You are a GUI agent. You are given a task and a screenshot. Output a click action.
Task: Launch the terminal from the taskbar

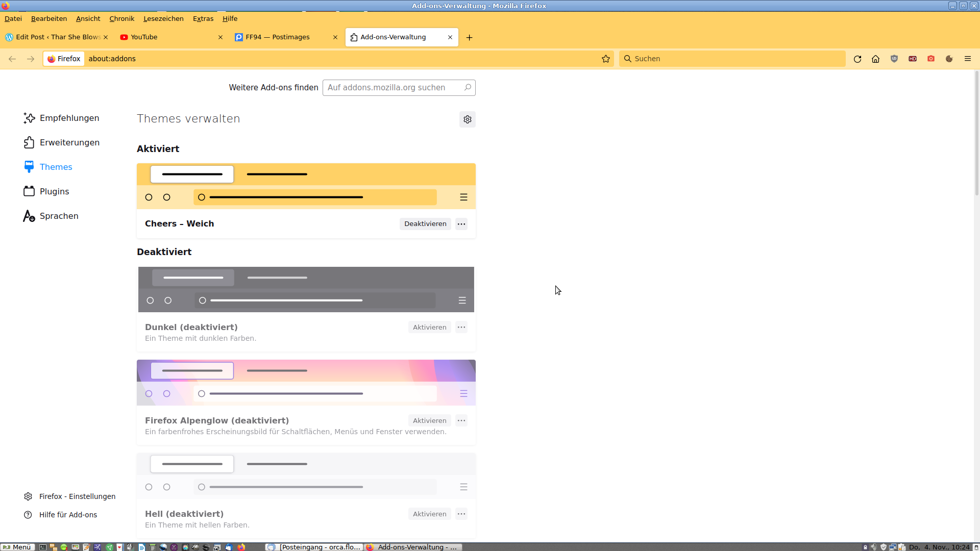tap(43, 547)
